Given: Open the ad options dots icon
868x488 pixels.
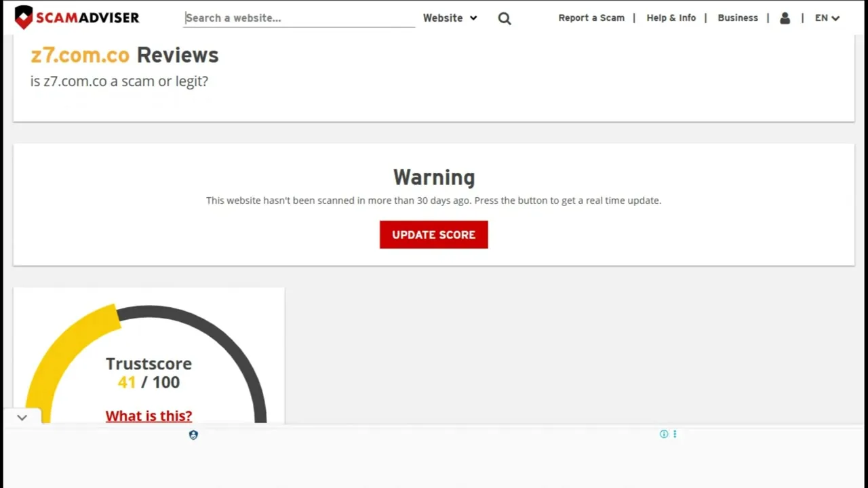Looking at the screenshot, I should tap(675, 434).
